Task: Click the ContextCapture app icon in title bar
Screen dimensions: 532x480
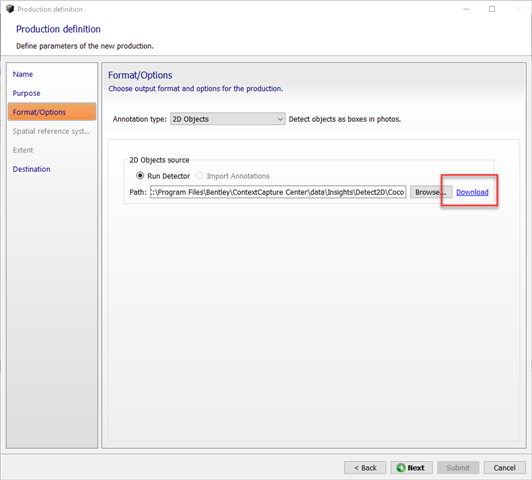Action: [x=10, y=9]
